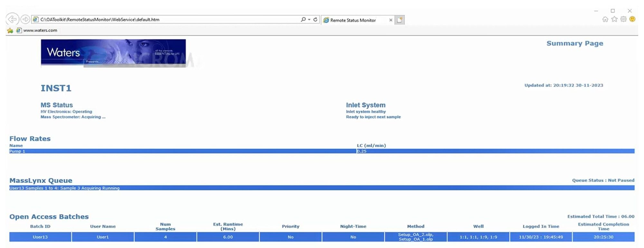Click the search magnifier icon in address bar
Image resolution: width=644 pixels, height=248 pixels.
(303, 19)
